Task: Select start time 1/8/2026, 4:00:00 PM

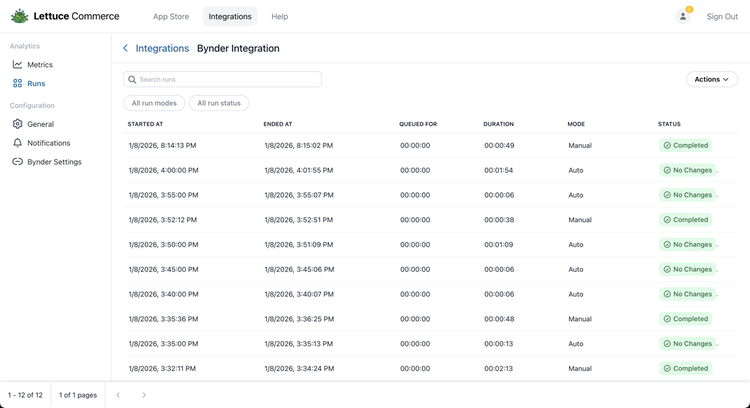Action: tap(163, 170)
